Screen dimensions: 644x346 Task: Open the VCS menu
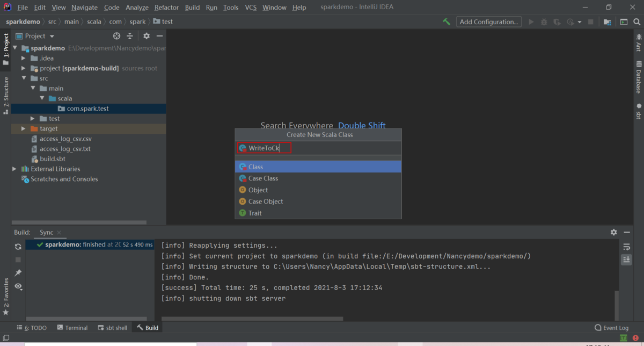point(251,8)
